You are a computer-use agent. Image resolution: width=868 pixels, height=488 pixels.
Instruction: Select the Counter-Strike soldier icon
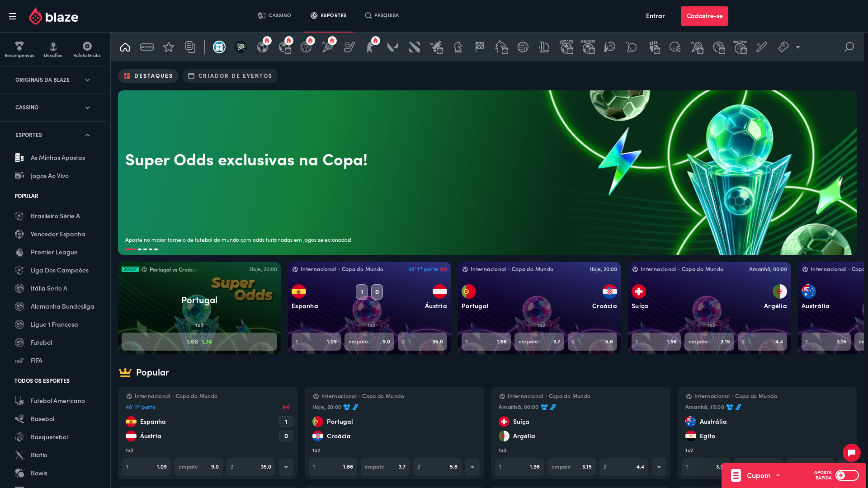click(x=371, y=47)
